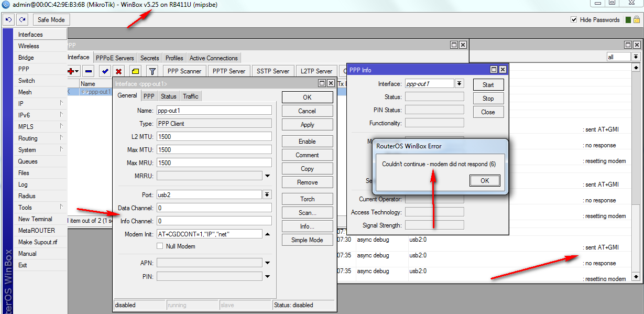Click the Simple Mode button

pos(308,240)
